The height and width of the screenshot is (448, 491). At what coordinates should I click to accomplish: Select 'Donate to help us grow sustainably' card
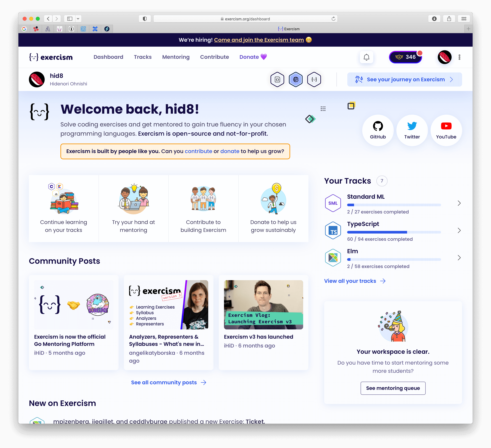[273, 209]
